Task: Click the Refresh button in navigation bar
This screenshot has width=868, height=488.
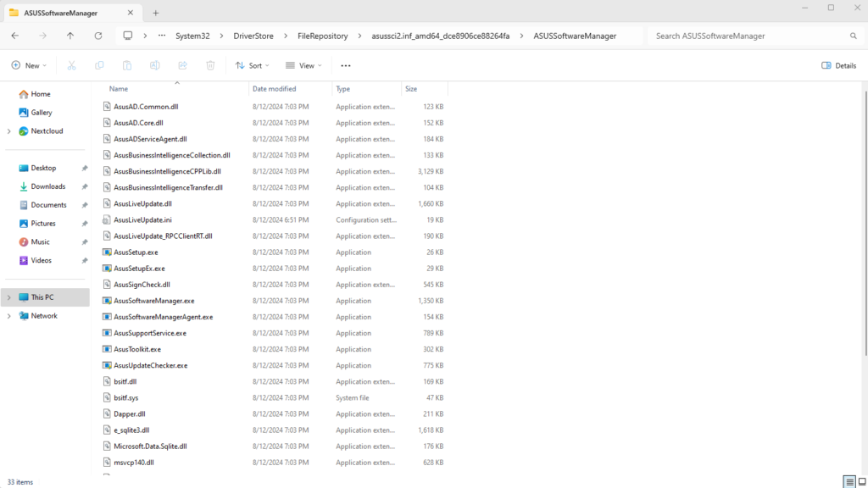Action: tap(98, 36)
